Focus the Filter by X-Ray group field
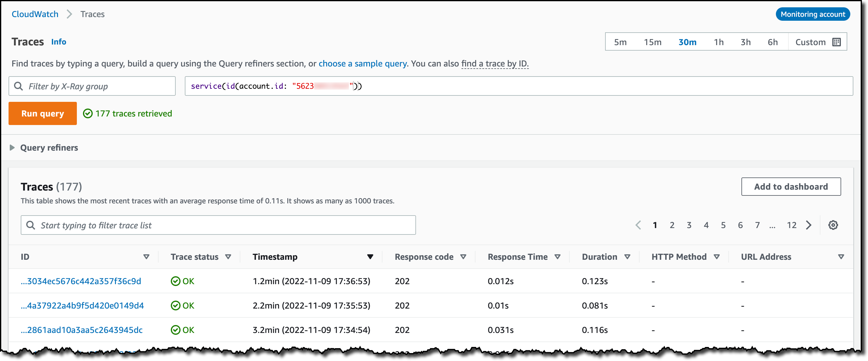This screenshot has width=868, height=361. pyautogui.click(x=92, y=86)
